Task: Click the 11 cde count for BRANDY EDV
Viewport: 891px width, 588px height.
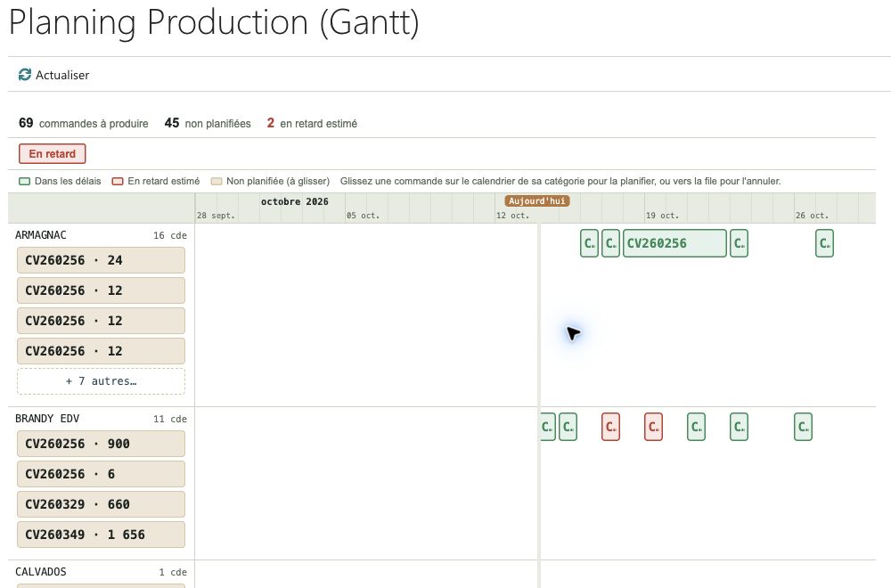Action: (x=170, y=419)
